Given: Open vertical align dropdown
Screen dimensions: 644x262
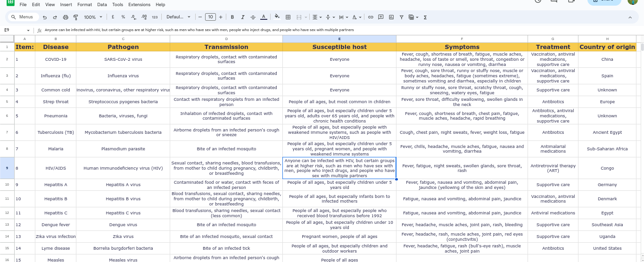Looking at the screenshot, I should [330, 17].
